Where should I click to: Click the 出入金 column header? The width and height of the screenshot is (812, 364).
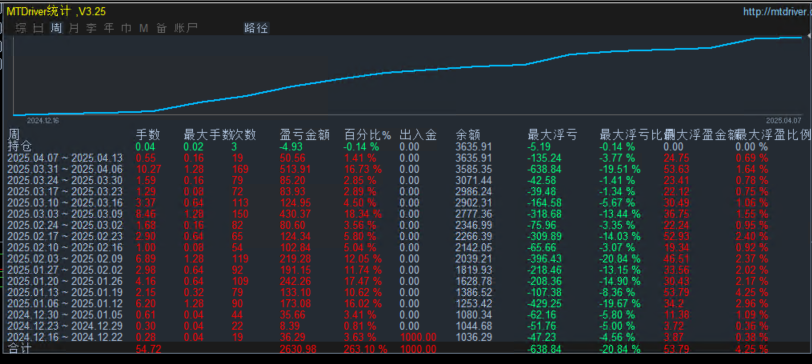coord(418,136)
